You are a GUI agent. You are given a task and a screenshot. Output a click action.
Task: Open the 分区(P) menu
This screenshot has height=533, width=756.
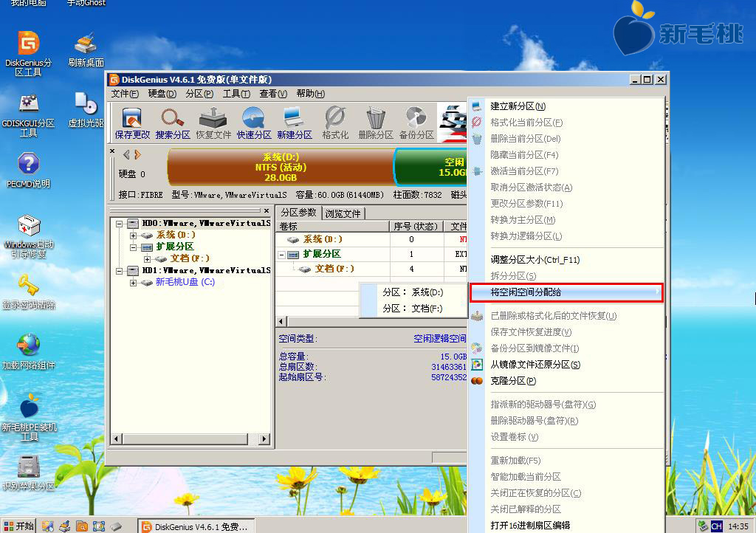pos(199,94)
